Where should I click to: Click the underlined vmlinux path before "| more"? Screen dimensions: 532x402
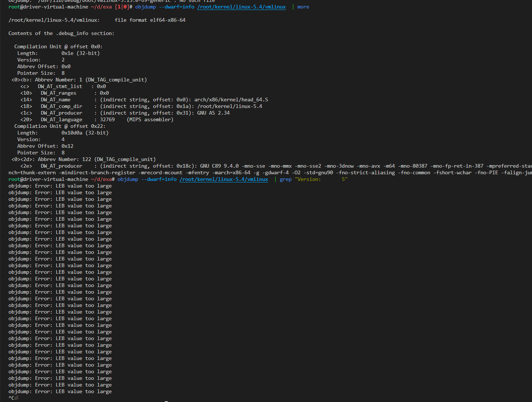[241, 7]
